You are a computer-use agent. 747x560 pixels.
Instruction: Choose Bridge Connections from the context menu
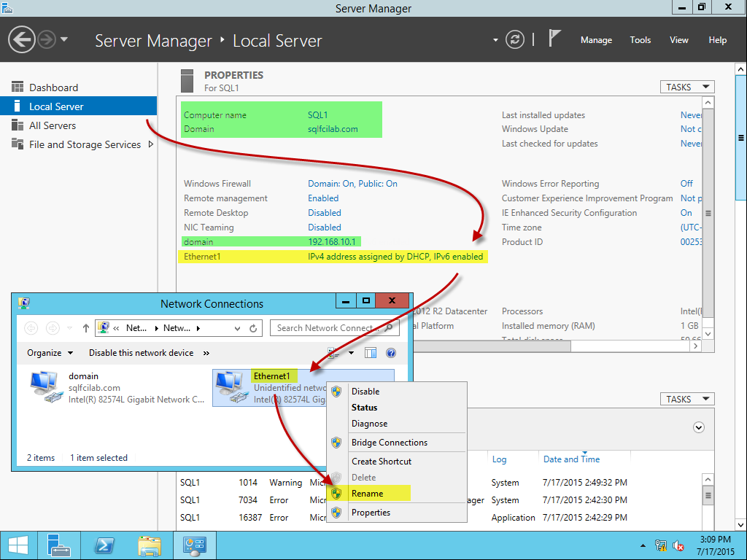point(396,443)
